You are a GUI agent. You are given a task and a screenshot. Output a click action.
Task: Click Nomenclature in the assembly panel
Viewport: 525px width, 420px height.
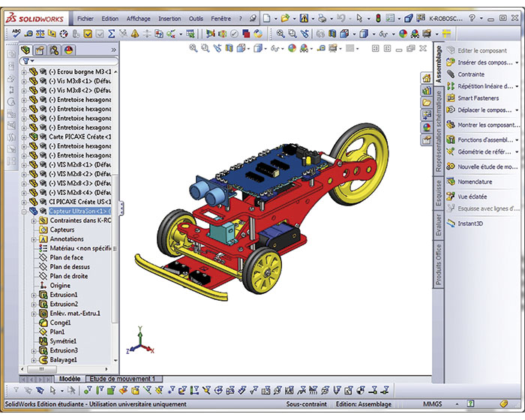[x=475, y=181]
